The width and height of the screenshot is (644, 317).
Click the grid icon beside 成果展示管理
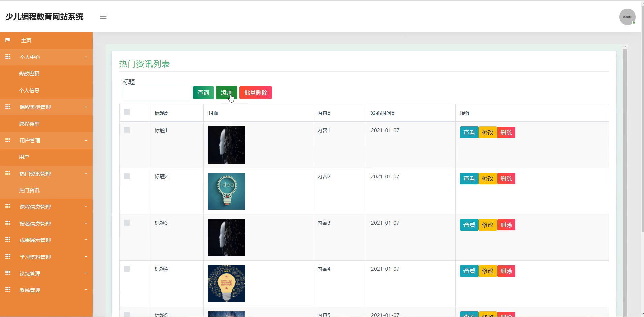pos(8,240)
